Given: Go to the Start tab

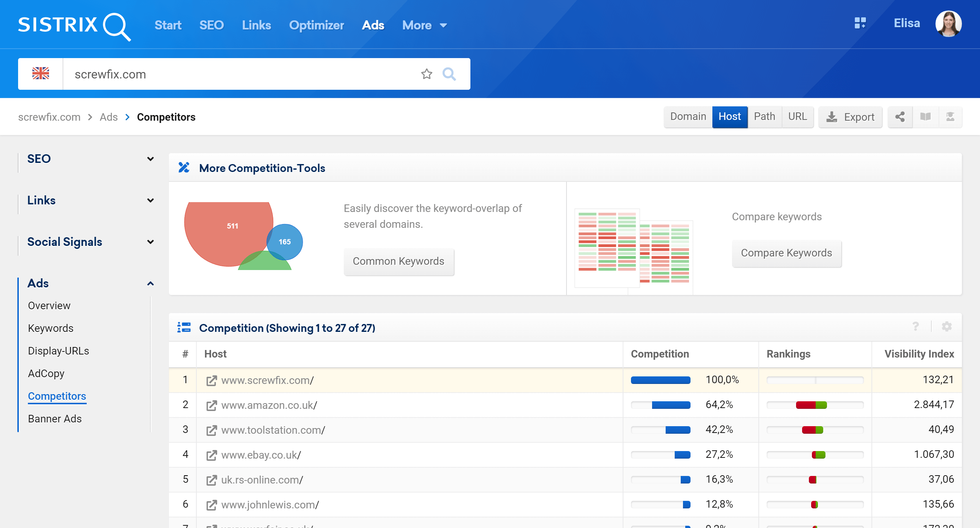Looking at the screenshot, I should point(168,26).
